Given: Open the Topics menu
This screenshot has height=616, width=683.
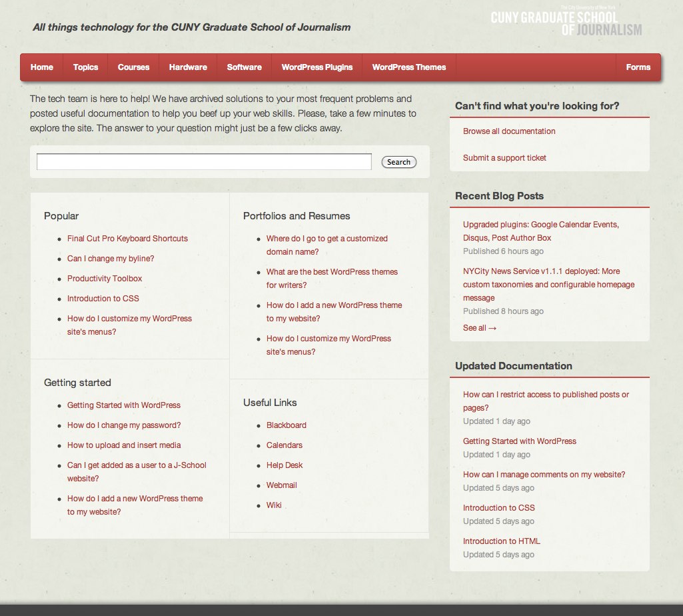Looking at the screenshot, I should click(85, 67).
